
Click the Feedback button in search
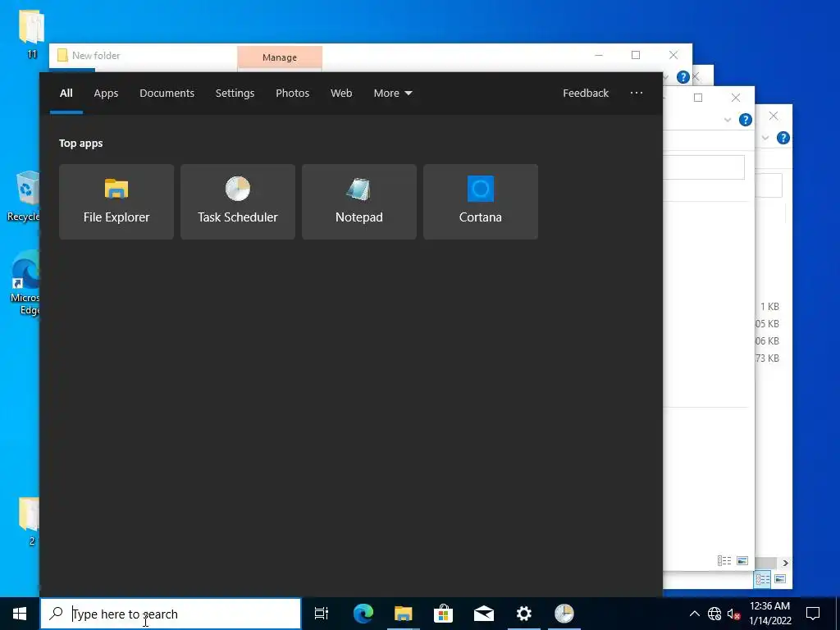point(586,94)
